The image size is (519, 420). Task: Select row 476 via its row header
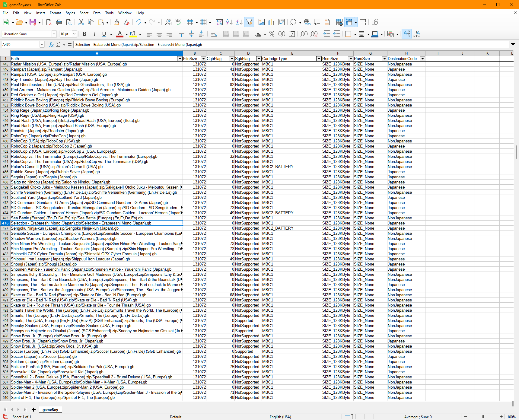[5, 223]
